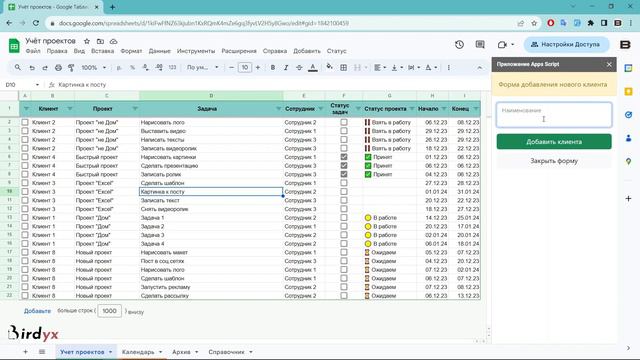Focus the Наименование input field
640x360 pixels.
554,115
